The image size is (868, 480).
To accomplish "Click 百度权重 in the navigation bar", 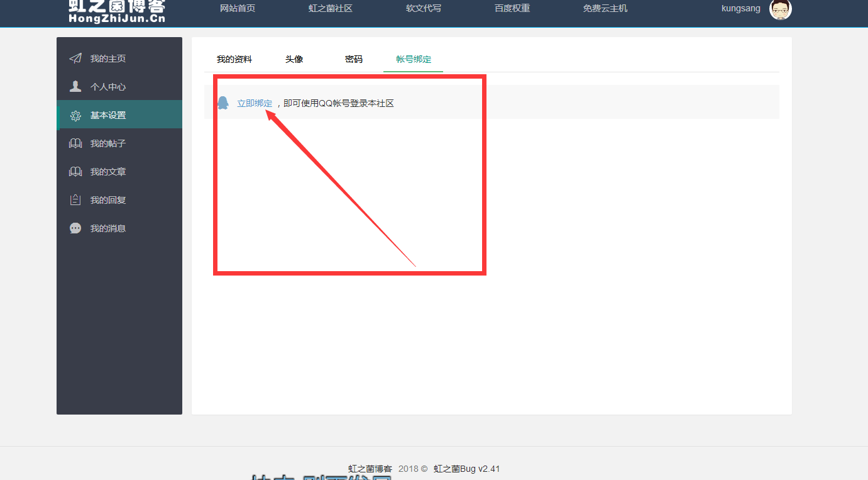I will (512, 9).
